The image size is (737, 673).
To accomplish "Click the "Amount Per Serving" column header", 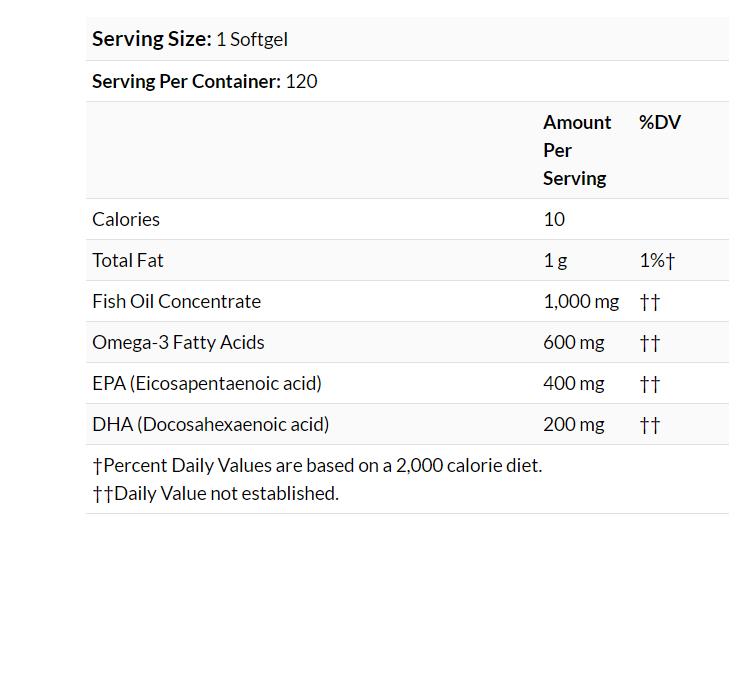I will tap(577, 150).
